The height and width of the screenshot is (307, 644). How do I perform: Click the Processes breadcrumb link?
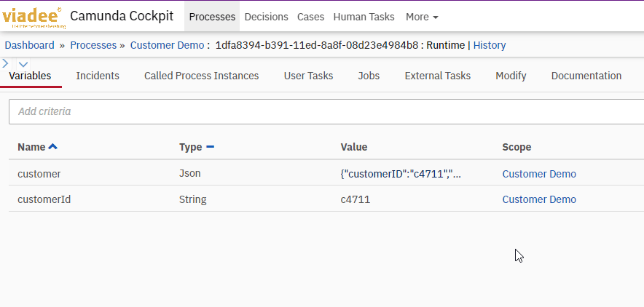coord(93,45)
